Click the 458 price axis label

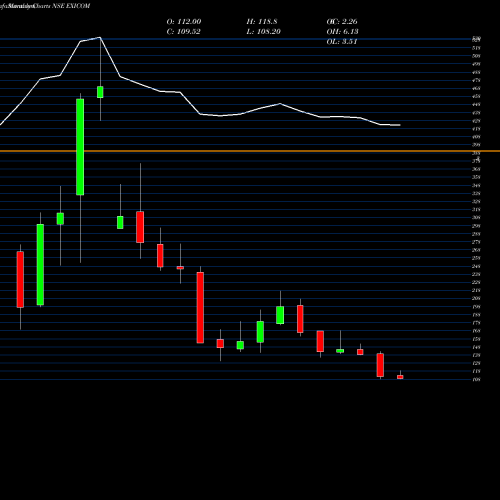[x=477, y=96]
